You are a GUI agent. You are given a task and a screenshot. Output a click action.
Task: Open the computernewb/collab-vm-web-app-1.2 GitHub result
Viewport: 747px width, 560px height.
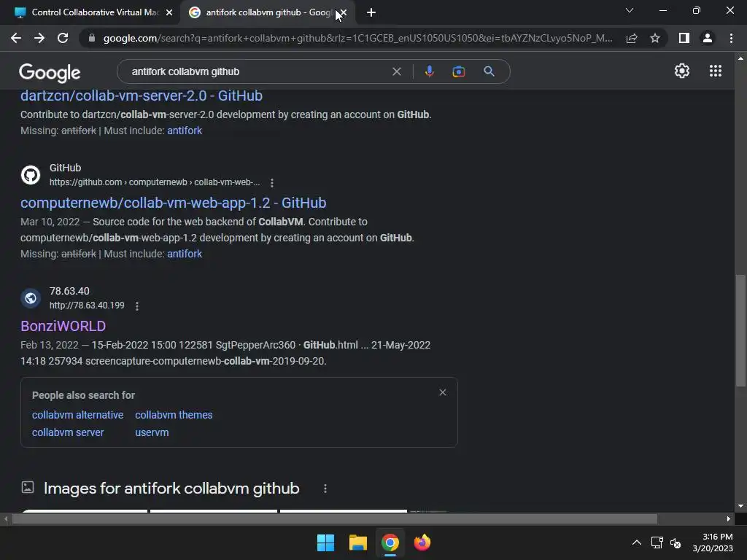pos(174,203)
